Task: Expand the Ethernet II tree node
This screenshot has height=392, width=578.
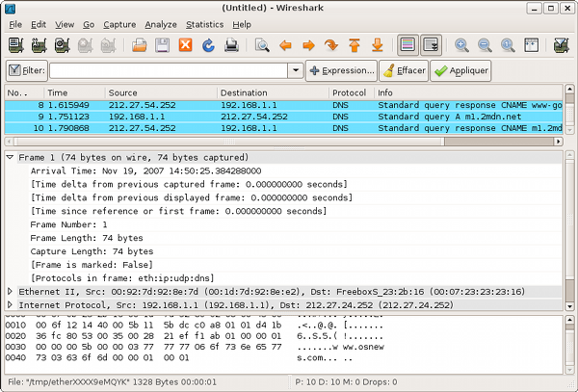Action: 10,292
